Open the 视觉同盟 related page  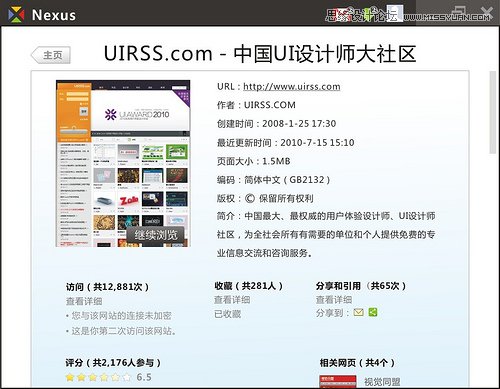[x=382, y=382]
